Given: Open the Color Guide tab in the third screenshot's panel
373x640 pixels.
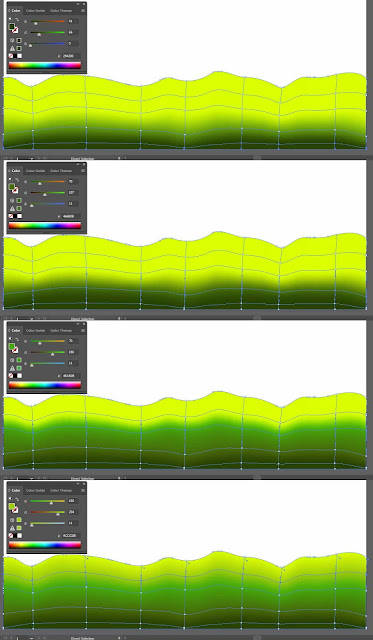Looking at the screenshot, I should [x=36, y=330].
